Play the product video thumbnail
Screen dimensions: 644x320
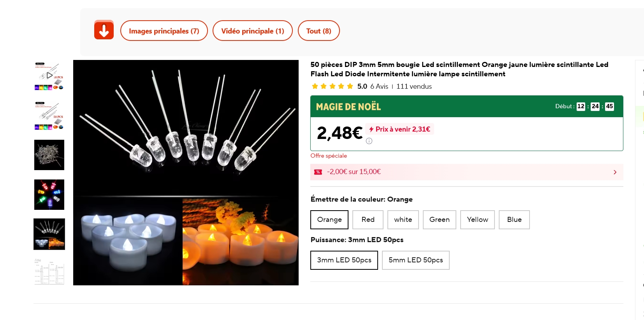click(x=49, y=76)
